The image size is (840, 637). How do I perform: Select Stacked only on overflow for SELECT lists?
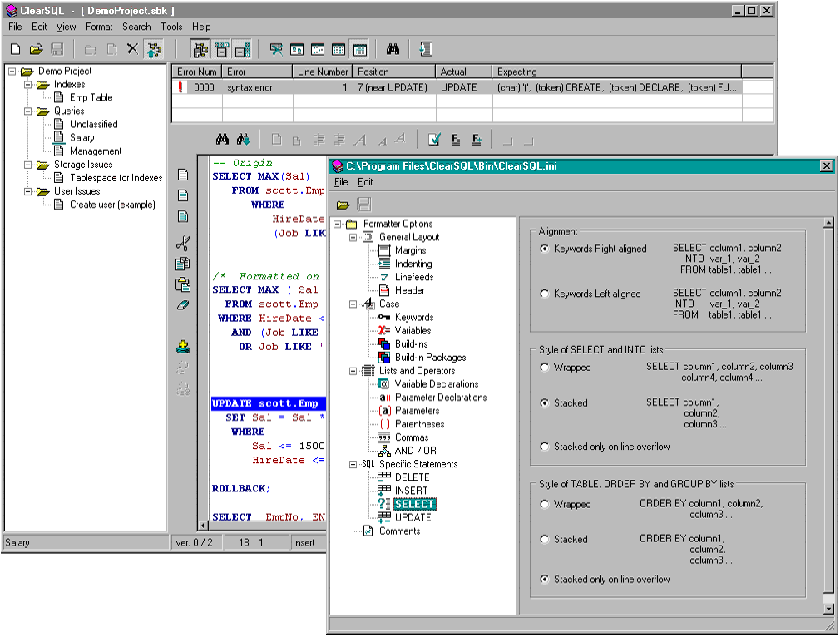tap(544, 447)
